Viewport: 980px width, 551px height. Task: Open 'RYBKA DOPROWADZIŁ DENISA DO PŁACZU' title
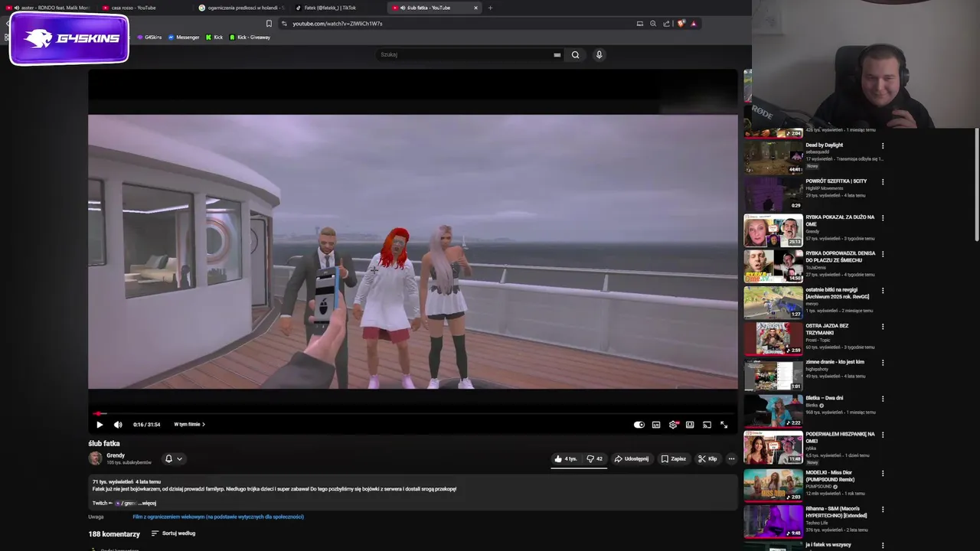tap(840, 256)
